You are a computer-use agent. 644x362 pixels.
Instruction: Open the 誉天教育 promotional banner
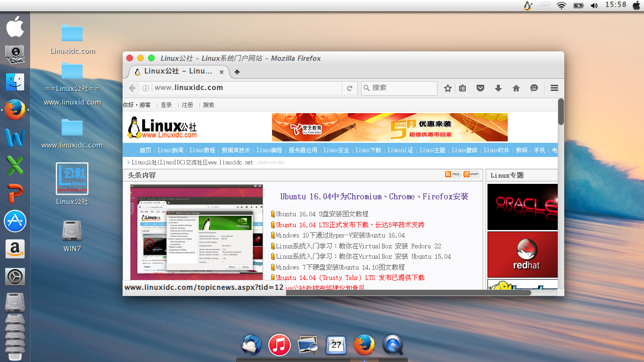point(390,127)
